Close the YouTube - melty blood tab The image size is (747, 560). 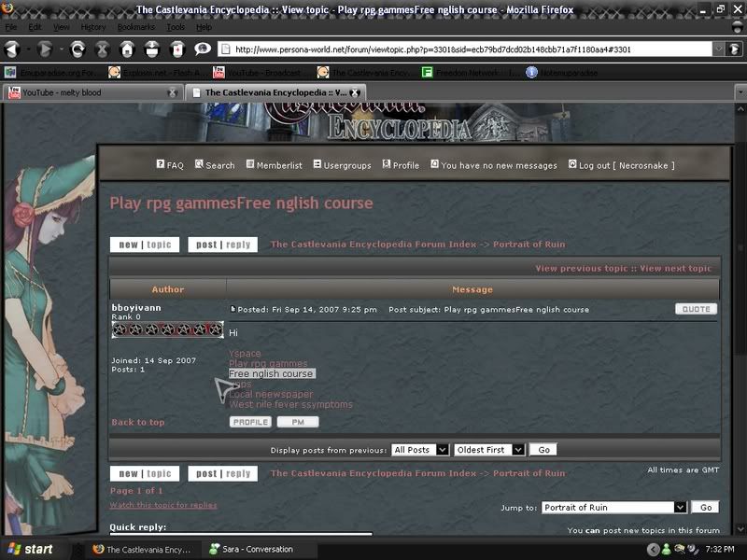[173, 92]
